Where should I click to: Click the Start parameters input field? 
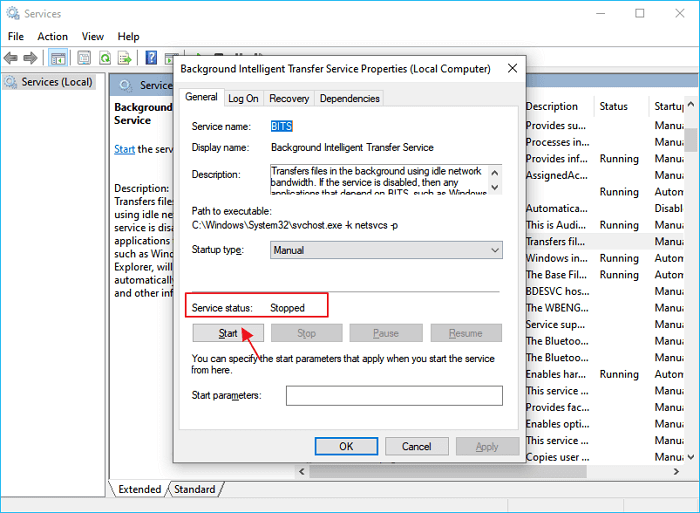[394, 396]
